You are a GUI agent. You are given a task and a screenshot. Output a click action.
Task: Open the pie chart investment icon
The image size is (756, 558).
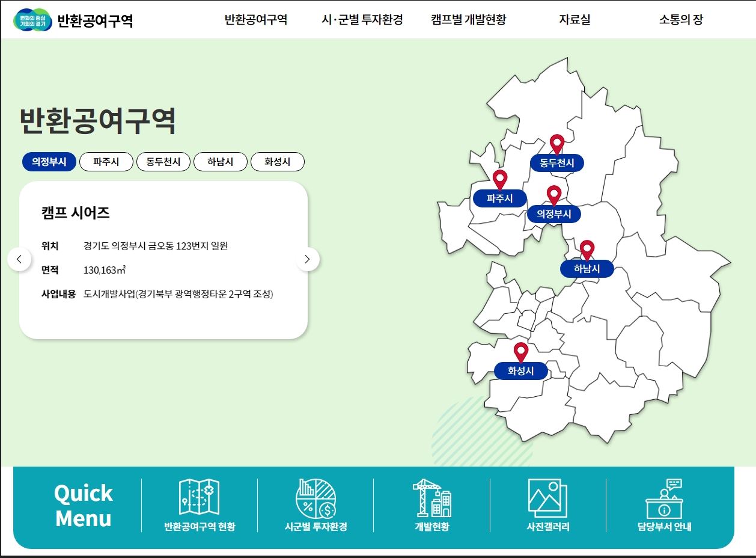316,498
